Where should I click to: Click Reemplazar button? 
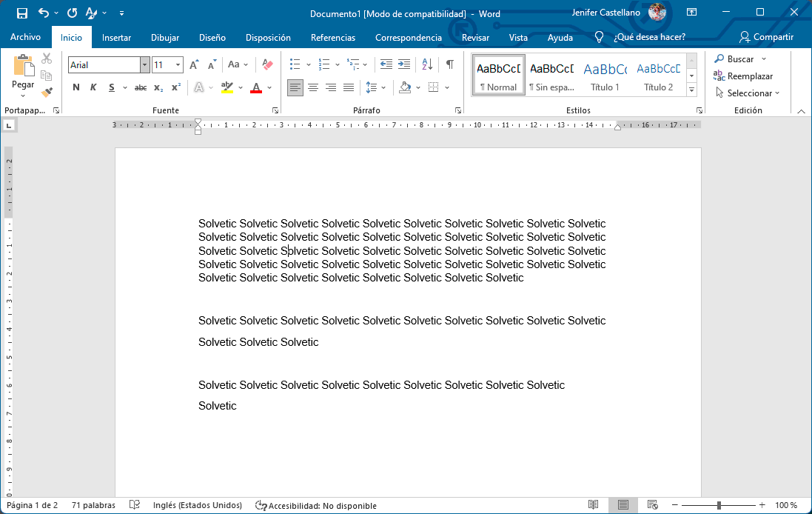[x=743, y=76]
